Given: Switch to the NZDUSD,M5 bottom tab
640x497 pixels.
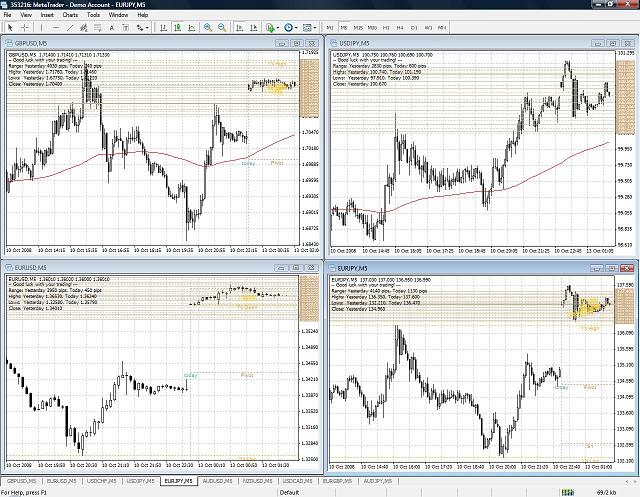Looking at the screenshot, I should point(257,481).
